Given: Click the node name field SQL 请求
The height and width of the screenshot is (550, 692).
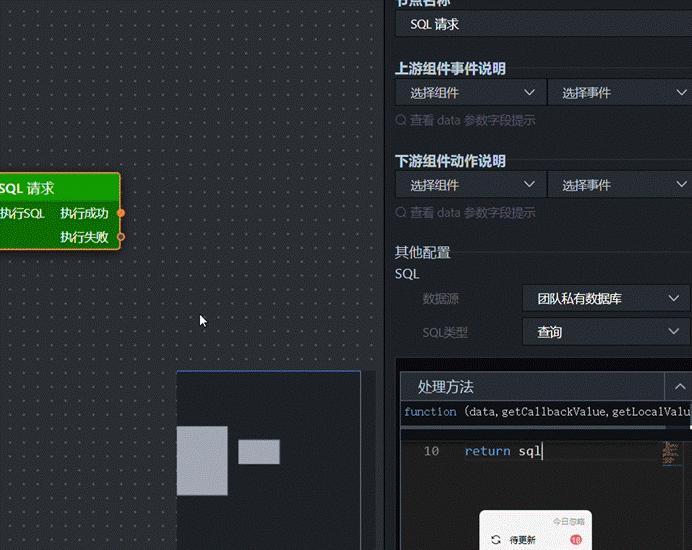Looking at the screenshot, I should [543, 24].
